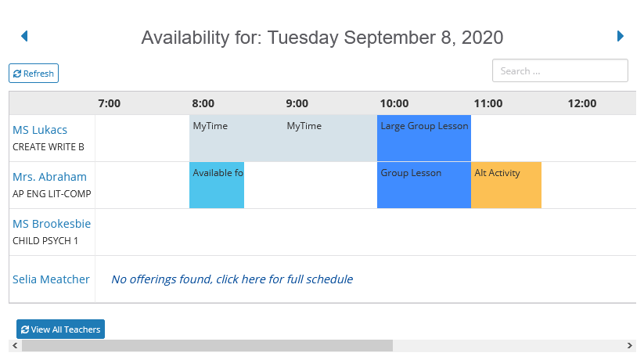This screenshot has width=644, height=360.
Task: Open Selia Meatcher teacher link
Action: pyautogui.click(x=51, y=279)
